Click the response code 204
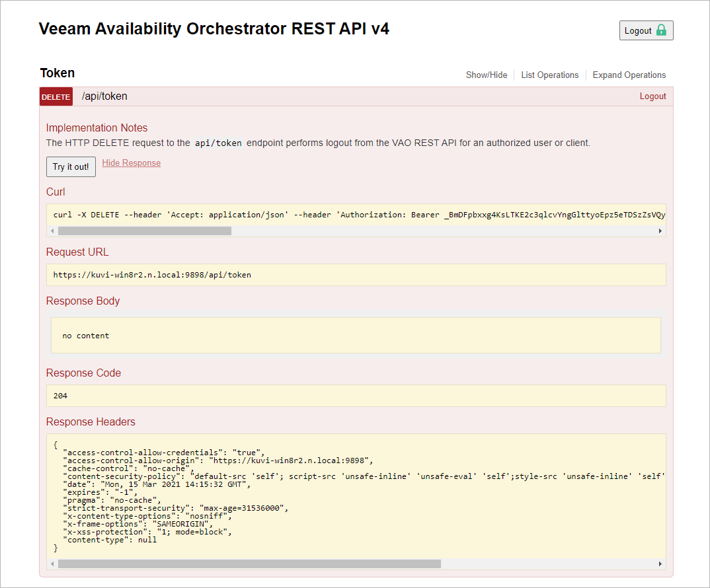The width and height of the screenshot is (710, 588). pyautogui.click(x=60, y=396)
